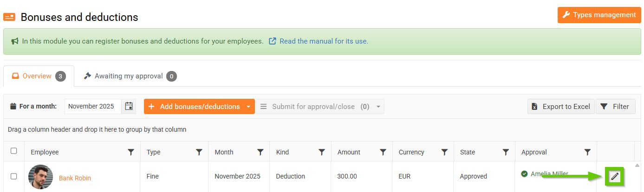Click the pencil edit icon for Bank Robin

pos(615,176)
